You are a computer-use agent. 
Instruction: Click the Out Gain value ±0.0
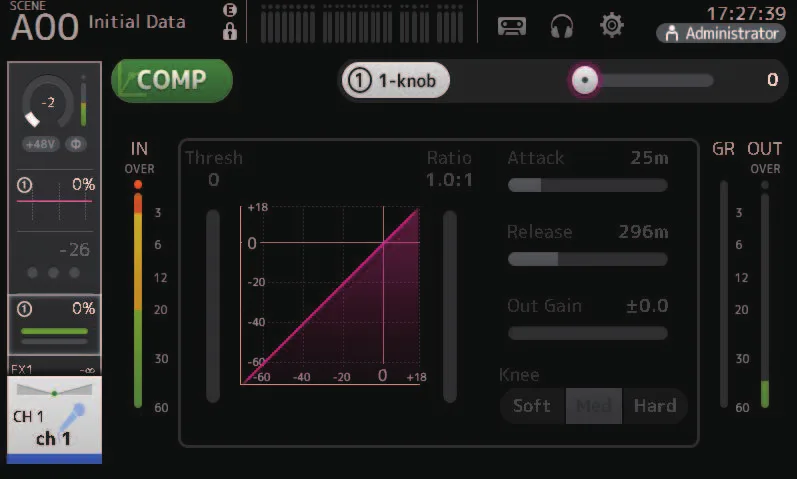[x=647, y=306]
